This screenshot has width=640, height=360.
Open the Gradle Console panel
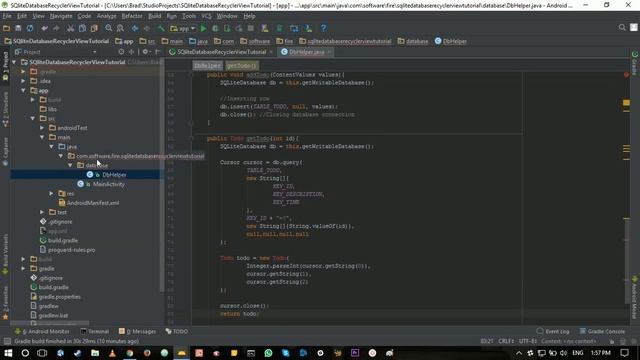(602, 331)
